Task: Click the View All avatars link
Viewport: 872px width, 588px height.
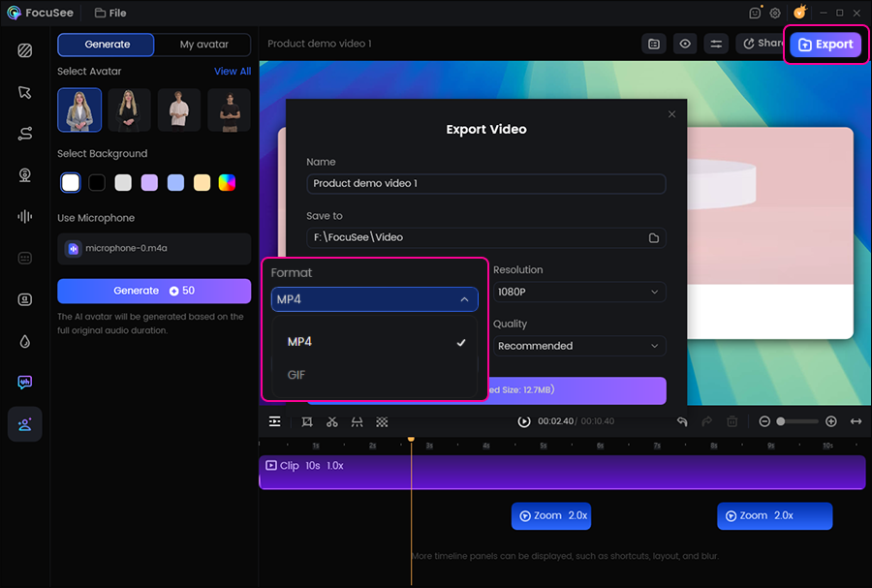Action: coord(232,72)
